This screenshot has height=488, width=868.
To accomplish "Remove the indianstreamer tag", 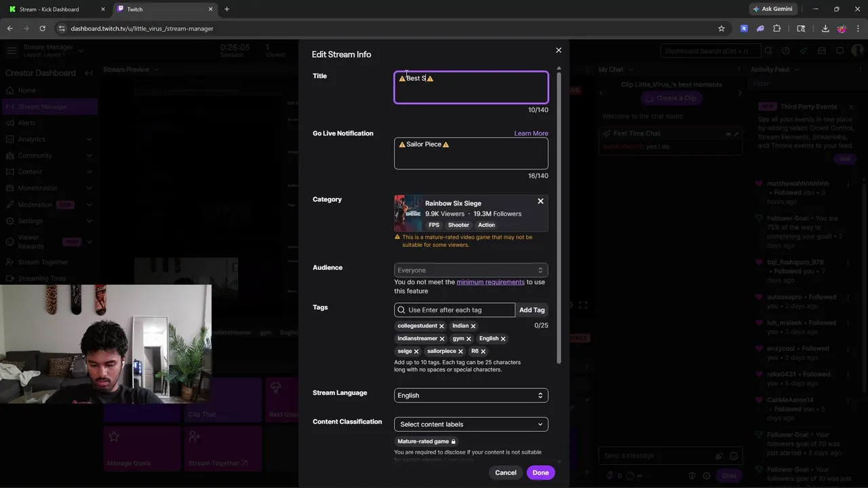I will tap(442, 339).
